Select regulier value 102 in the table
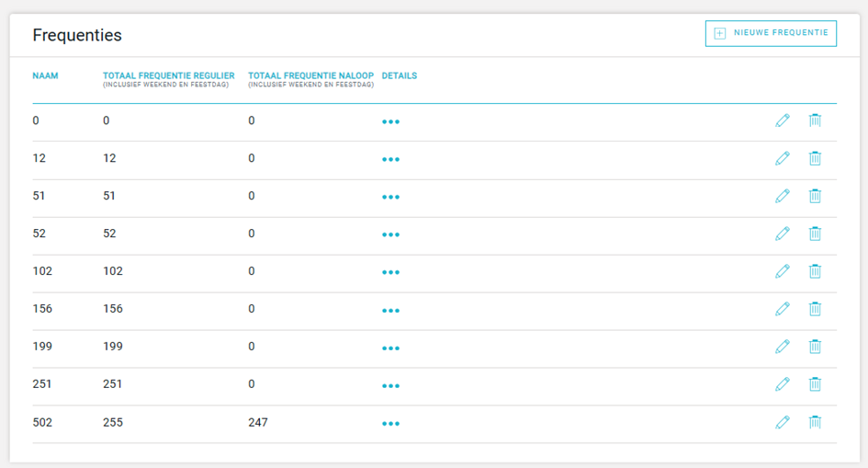Screen dimensions: 868x468 [x=113, y=271]
